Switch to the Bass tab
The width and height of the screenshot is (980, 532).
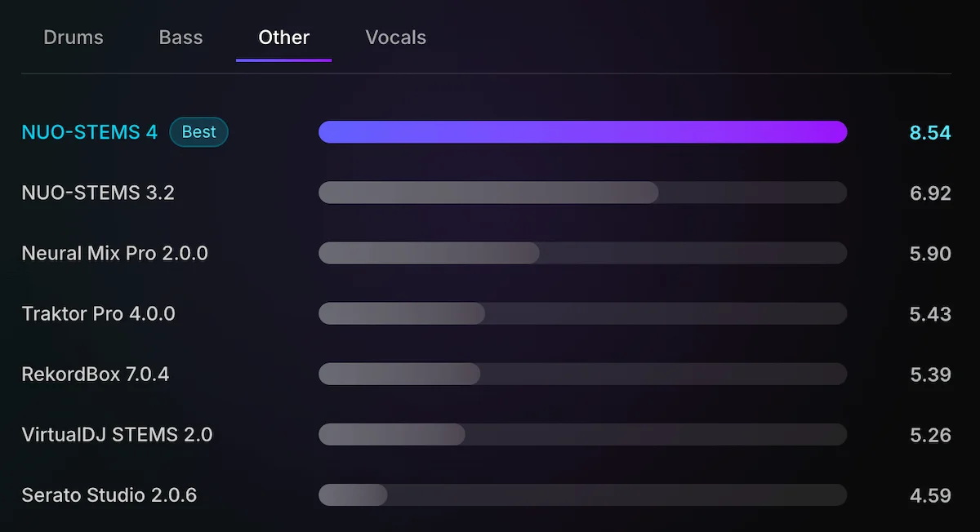tap(180, 37)
